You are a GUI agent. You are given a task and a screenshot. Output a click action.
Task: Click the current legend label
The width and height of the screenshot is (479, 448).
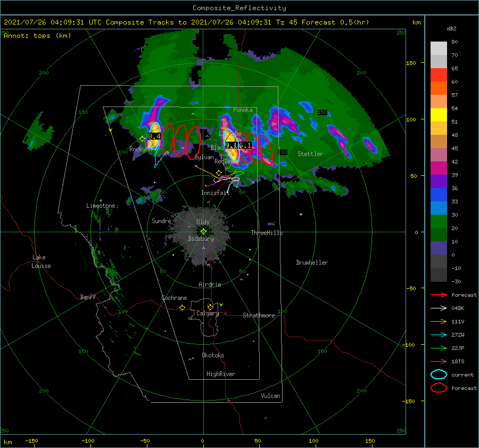click(x=463, y=375)
